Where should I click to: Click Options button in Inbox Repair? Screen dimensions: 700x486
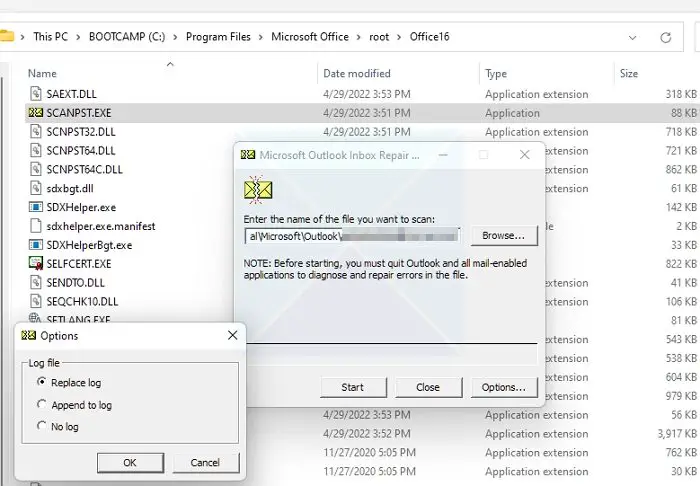(504, 387)
